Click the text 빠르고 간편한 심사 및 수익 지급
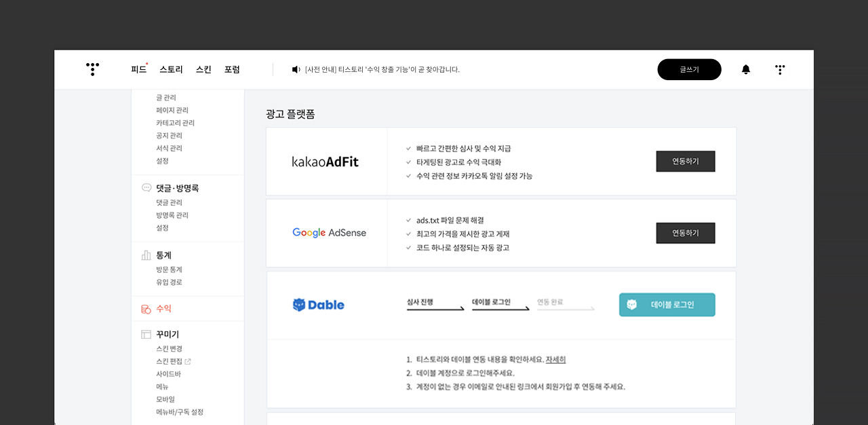This screenshot has height=425, width=868. pos(464,149)
